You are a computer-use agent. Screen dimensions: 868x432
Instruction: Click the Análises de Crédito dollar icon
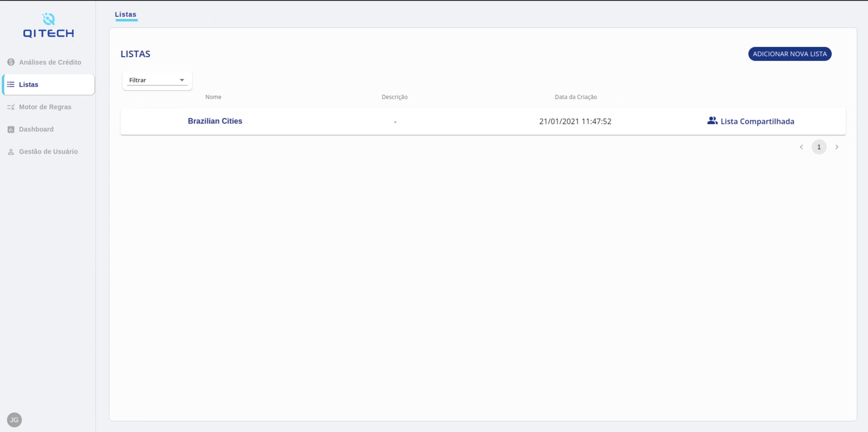[x=11, y=62]
